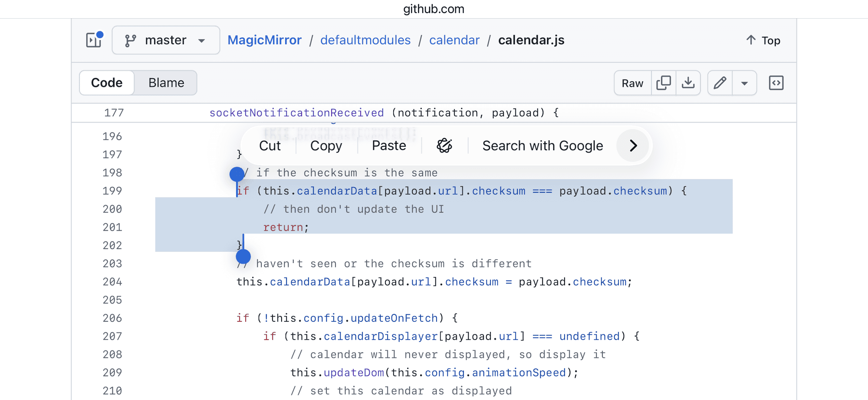Click animationSpeed on line 209
This screenshot has width=868, height=400.
[x=519, y=373]
